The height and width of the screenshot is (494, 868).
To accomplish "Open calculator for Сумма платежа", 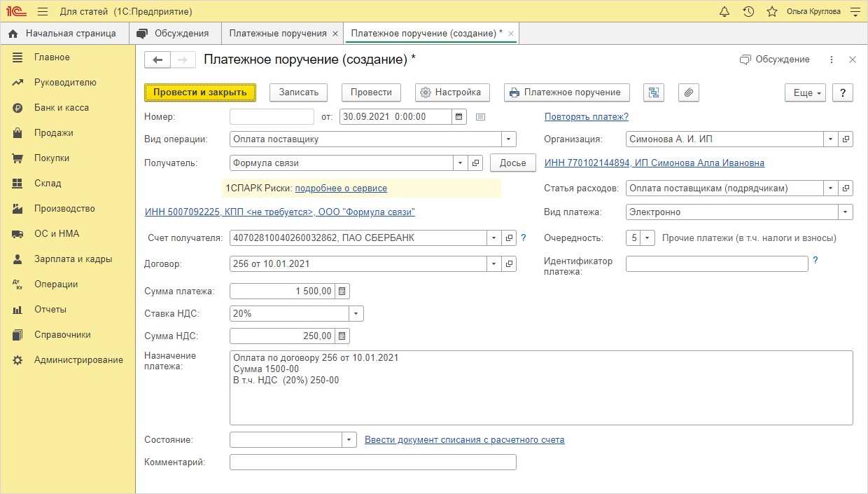I will tap(342, 291).
